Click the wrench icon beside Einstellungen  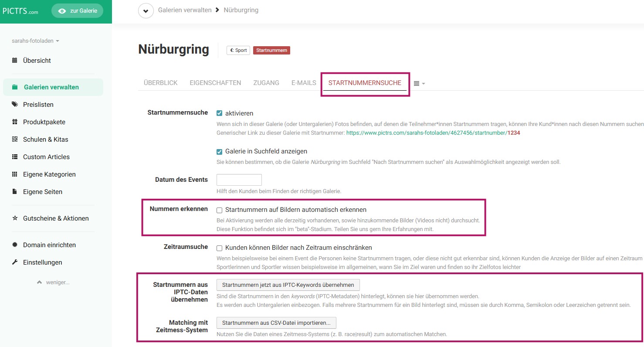(x=15, y=262)
